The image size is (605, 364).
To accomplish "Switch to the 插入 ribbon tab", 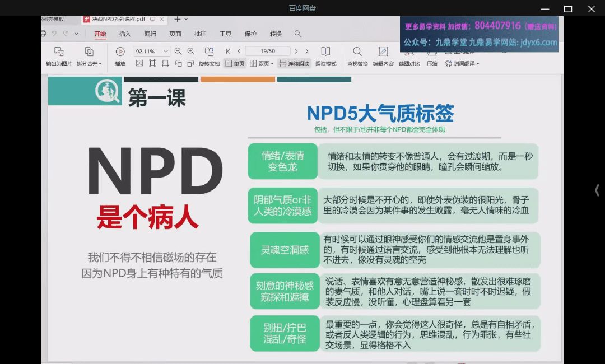I will click(x=125, y=34).
